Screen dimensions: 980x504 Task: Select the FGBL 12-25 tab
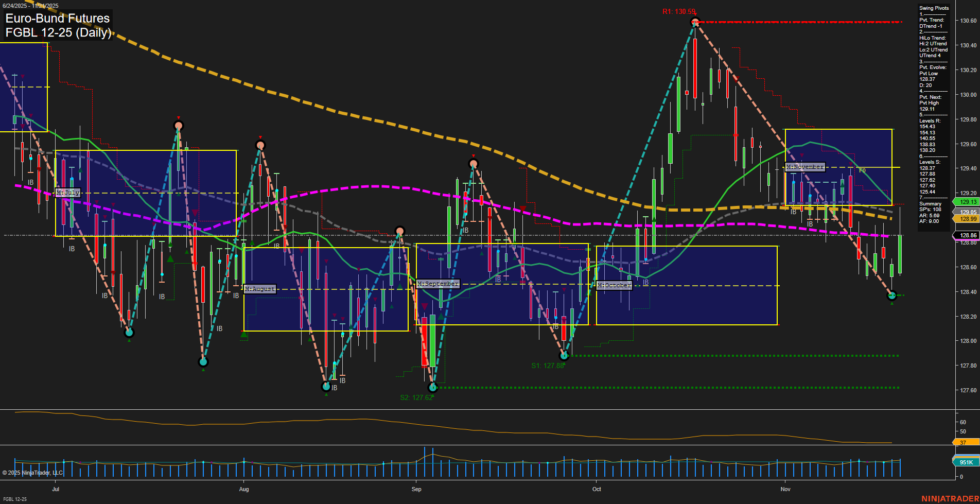14,499
